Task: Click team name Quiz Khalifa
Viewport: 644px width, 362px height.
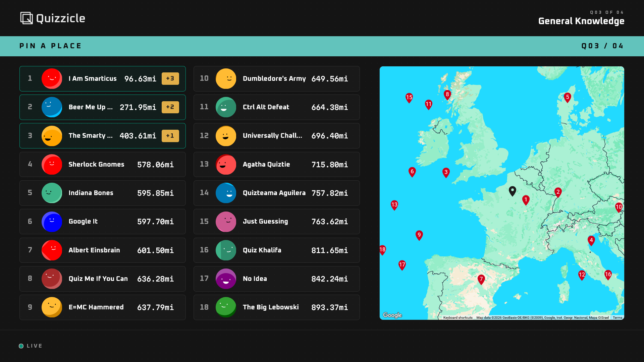Action: point(262,250)
